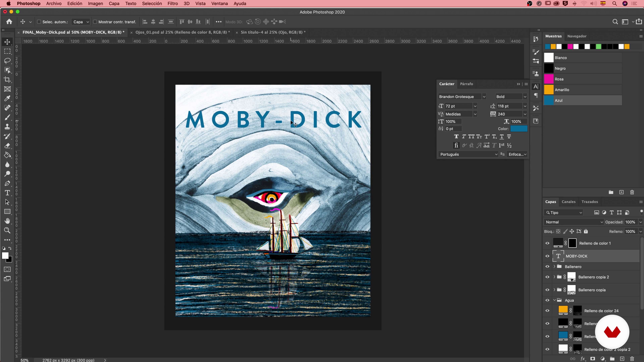
Task: Open the blend mode Normal dropdown
Action: coord(574,222)
